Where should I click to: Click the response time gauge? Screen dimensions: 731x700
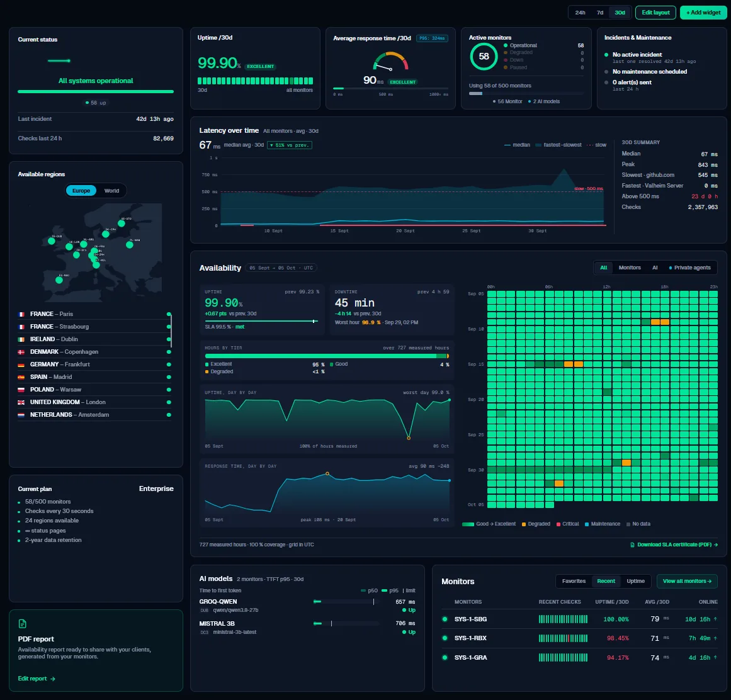pyautogui.click(x=390, y=62)
